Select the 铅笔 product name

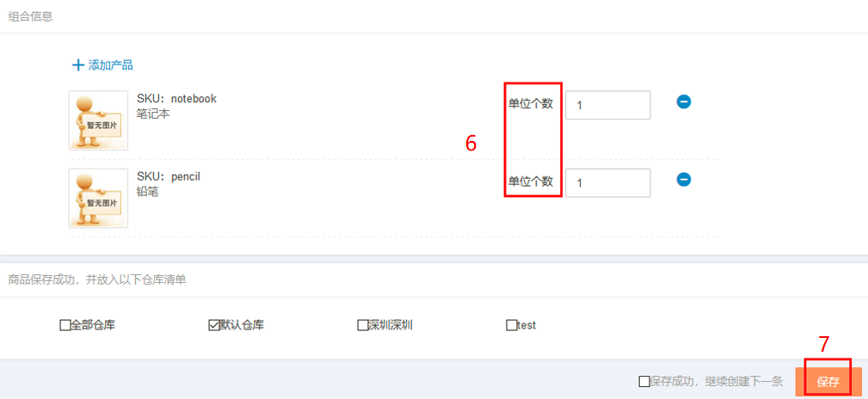point(148,192)
